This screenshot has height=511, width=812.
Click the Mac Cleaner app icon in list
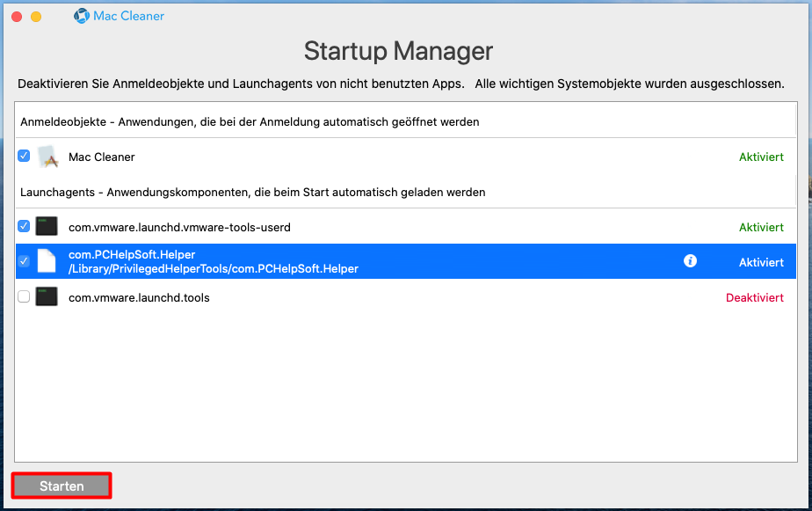[47, 157]
